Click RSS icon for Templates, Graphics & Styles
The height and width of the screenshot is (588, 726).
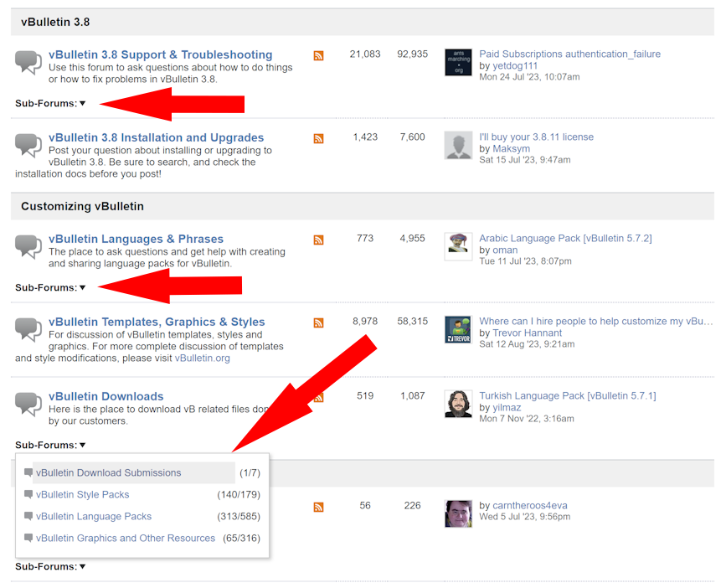pyautogui.click(x=318, y=322)
